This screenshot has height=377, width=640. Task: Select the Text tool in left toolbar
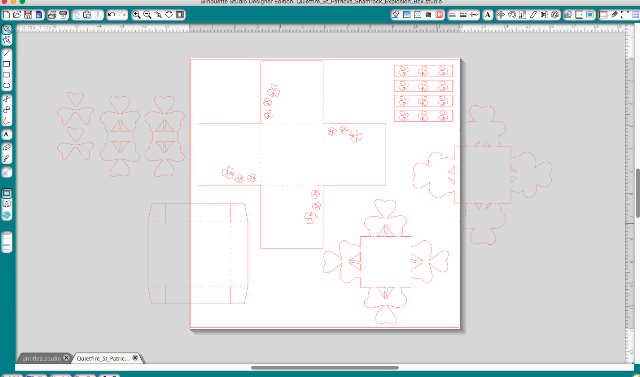[7, 134]
